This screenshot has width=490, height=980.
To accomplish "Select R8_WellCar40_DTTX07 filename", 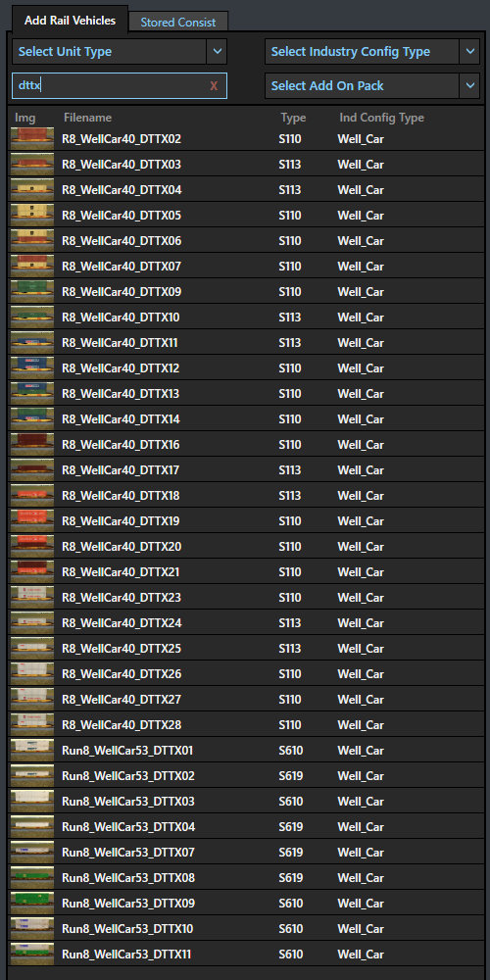I will 122,267.
